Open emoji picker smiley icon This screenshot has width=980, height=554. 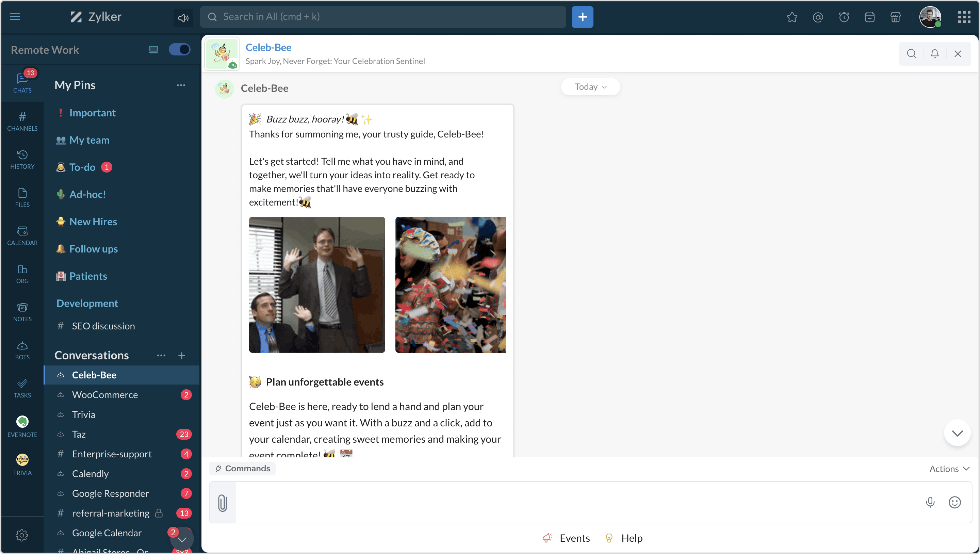point(954,502)
